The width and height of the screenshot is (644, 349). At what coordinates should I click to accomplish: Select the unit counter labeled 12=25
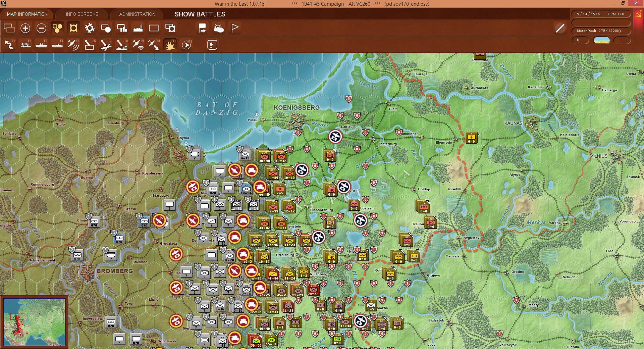(x=306, y=240)
